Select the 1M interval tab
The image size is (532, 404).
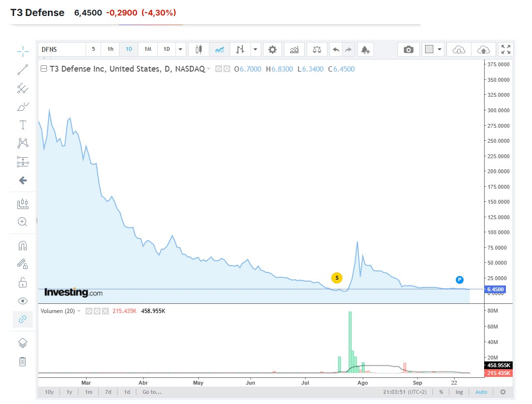click(x=148, y=49)
